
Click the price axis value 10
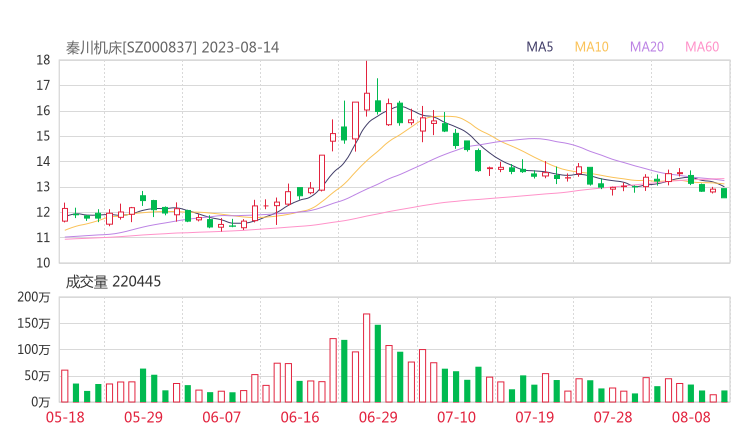tap(43, 263)
